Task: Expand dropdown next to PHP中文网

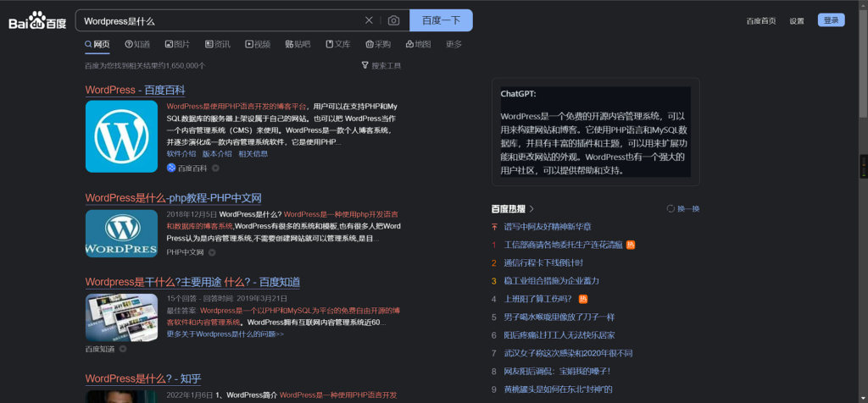Action: (x=212, y=252)
